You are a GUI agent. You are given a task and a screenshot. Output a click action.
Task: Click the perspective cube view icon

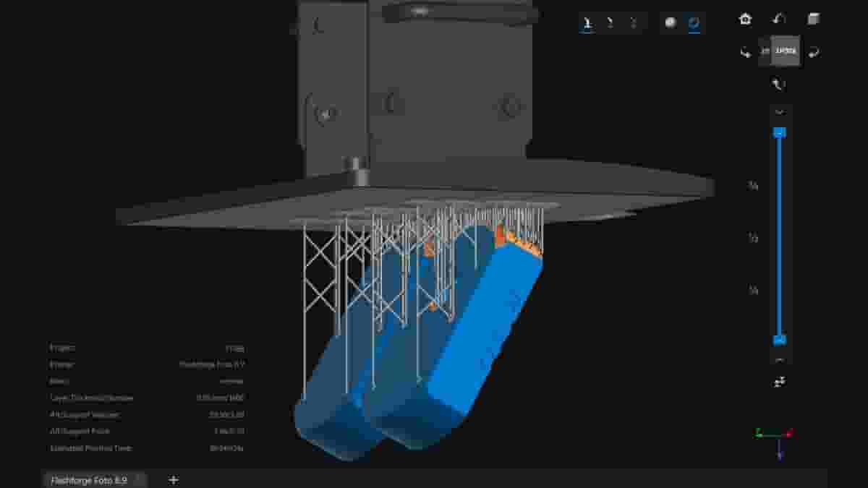coord(813,19)
